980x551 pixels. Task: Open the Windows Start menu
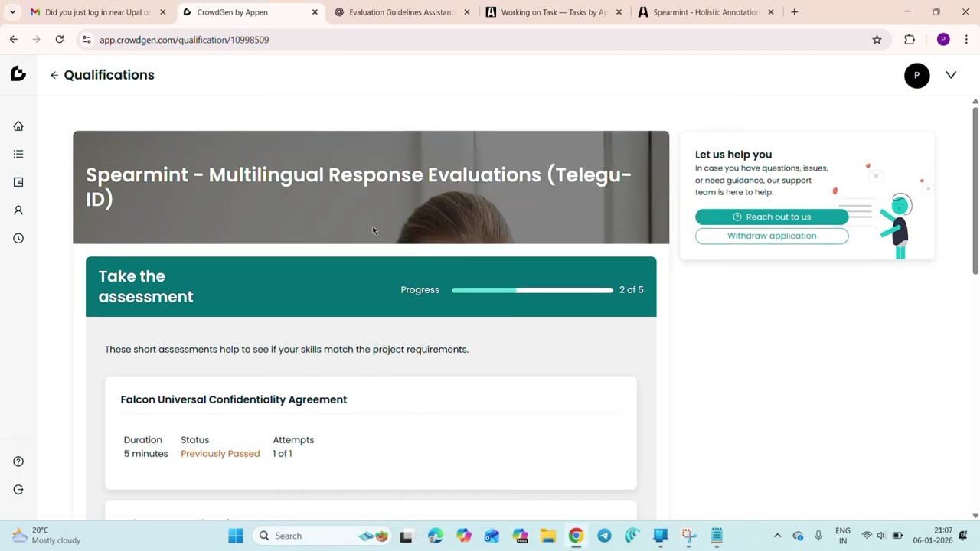click(x=236, y=536)
